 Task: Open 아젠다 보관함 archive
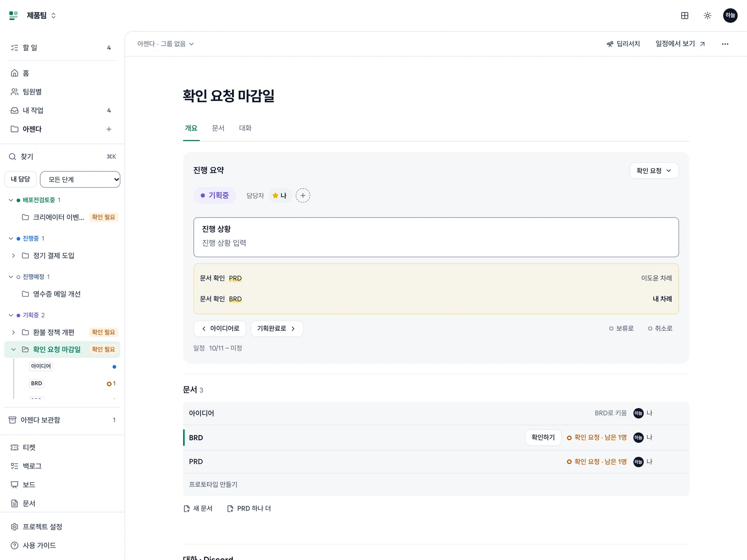click(63, 420)
